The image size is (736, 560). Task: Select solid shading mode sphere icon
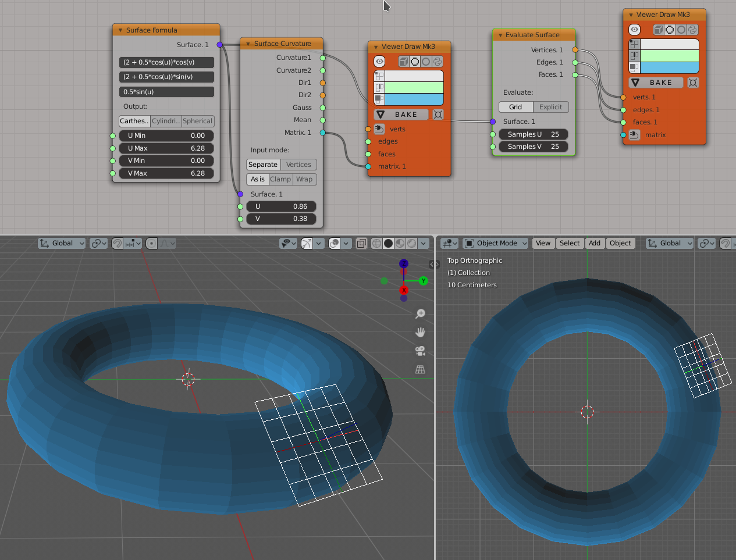coord(388,243)
